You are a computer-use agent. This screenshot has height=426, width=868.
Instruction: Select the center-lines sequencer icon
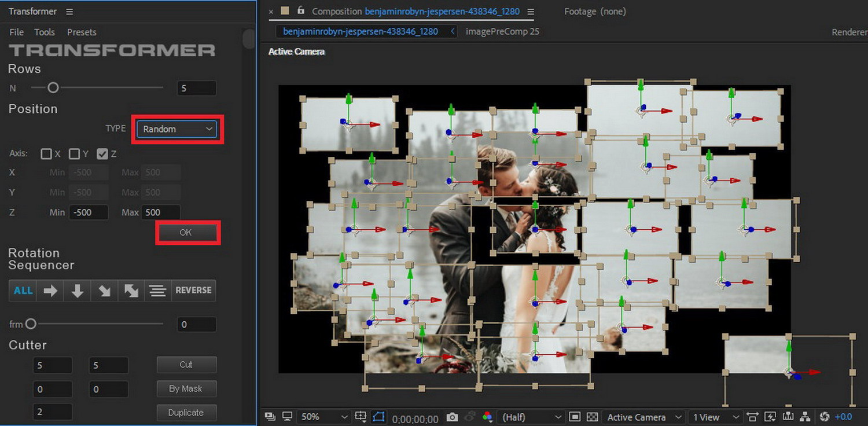point(157,291)
